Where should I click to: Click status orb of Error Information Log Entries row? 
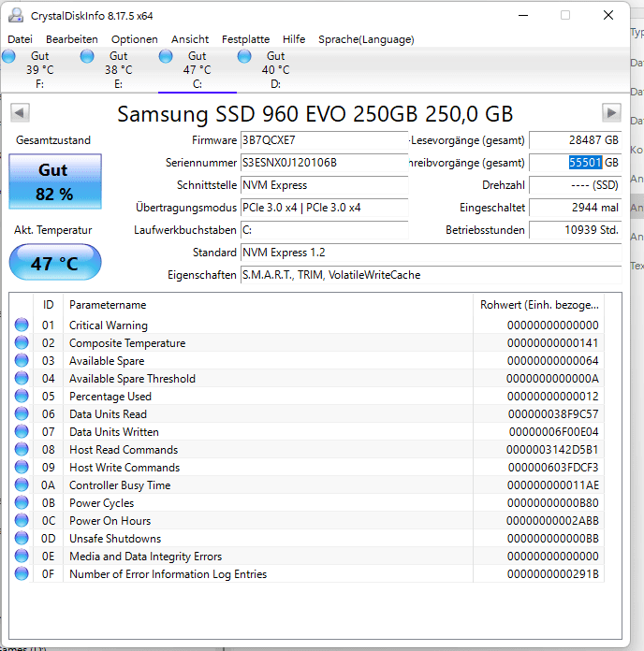[x=22, y=573]
